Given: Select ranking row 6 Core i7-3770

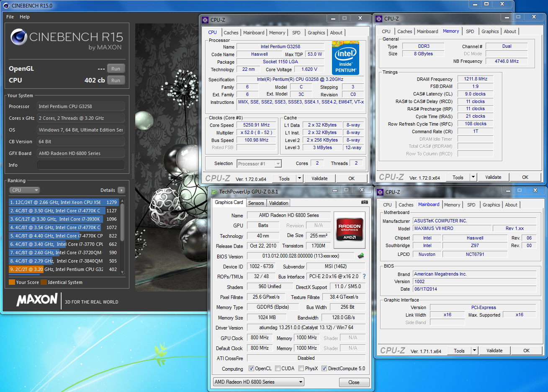Looking at the screenshot, I should tap(64, 244).
